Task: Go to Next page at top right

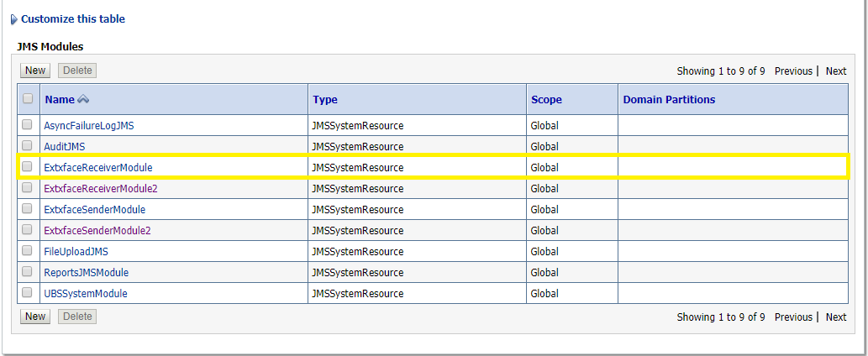Action: click(x=835, y=71)
